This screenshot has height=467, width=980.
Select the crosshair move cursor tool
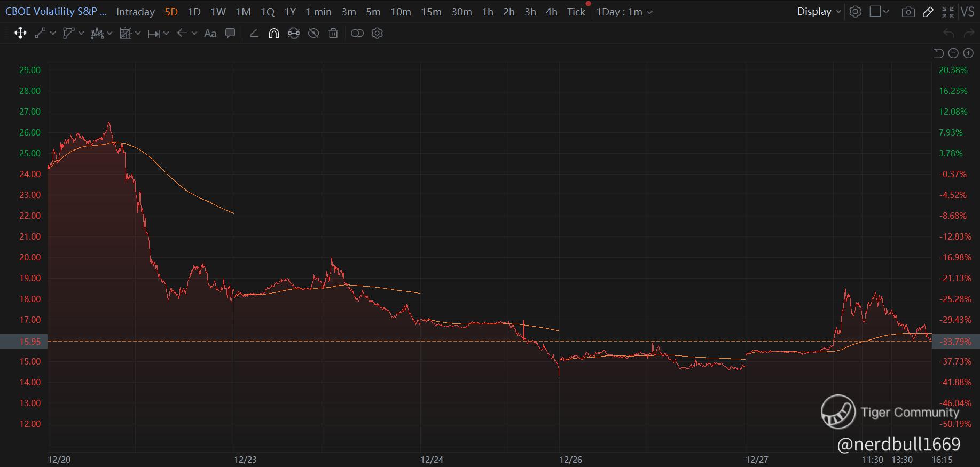click(x=20, y=33)
